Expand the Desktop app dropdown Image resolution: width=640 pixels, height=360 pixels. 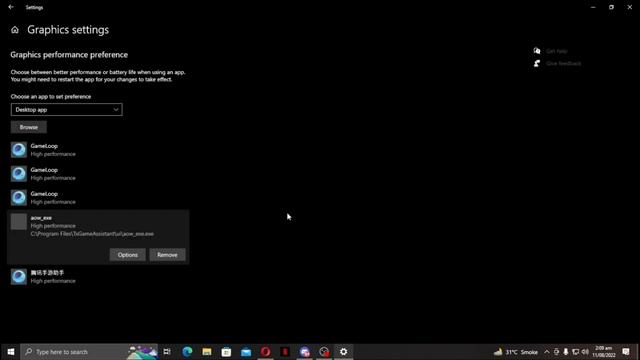(67, 109)
